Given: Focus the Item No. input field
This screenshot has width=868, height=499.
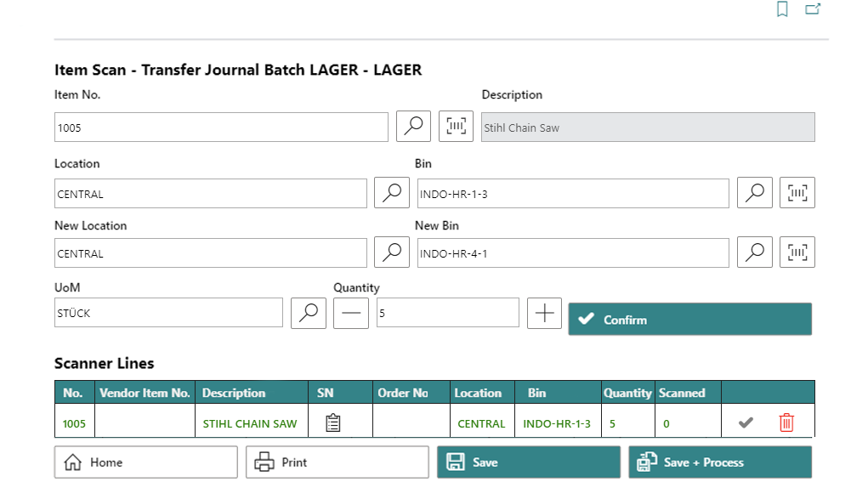Looking at the screenshot, I should pyautogui.click(x=221, y=128).
